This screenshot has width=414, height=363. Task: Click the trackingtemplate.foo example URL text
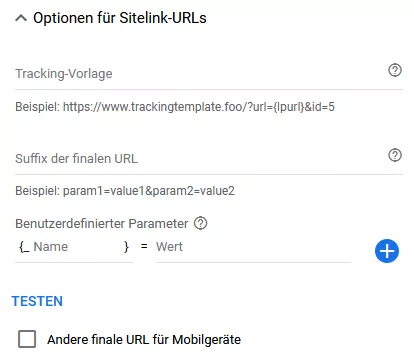pos(199,107)
